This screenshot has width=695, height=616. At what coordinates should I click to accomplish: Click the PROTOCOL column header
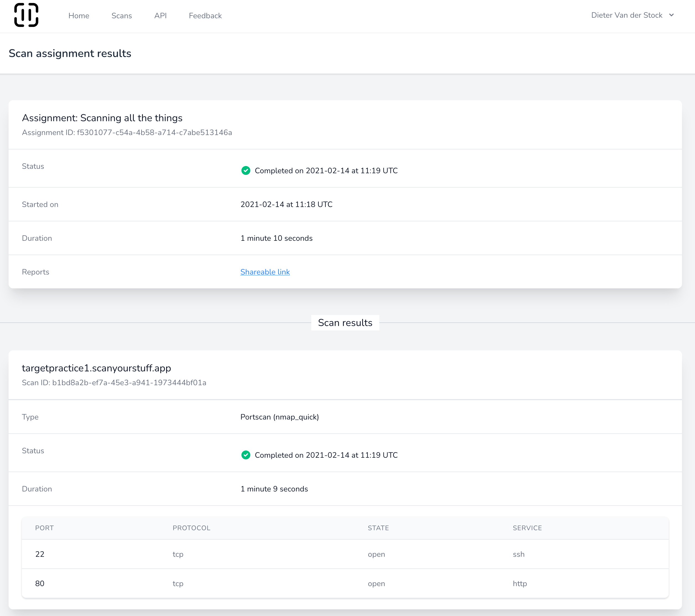tap(191, 528)
